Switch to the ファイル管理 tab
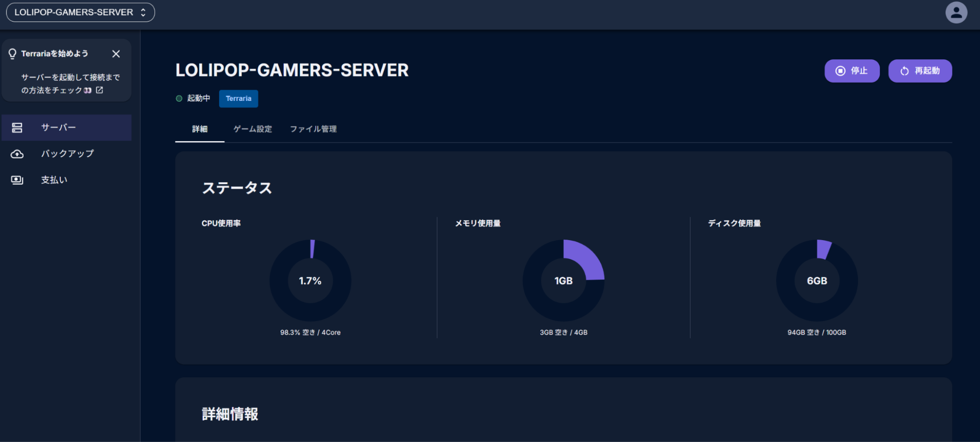Viewport: 980px width, 442px height. click(313, 129)
